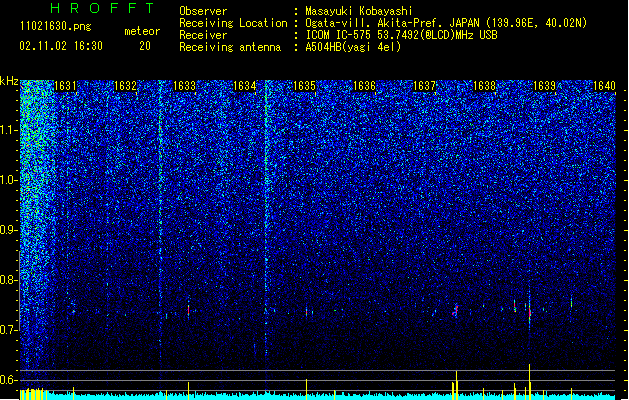Click the 1640 time marker

tap(604, 86)
